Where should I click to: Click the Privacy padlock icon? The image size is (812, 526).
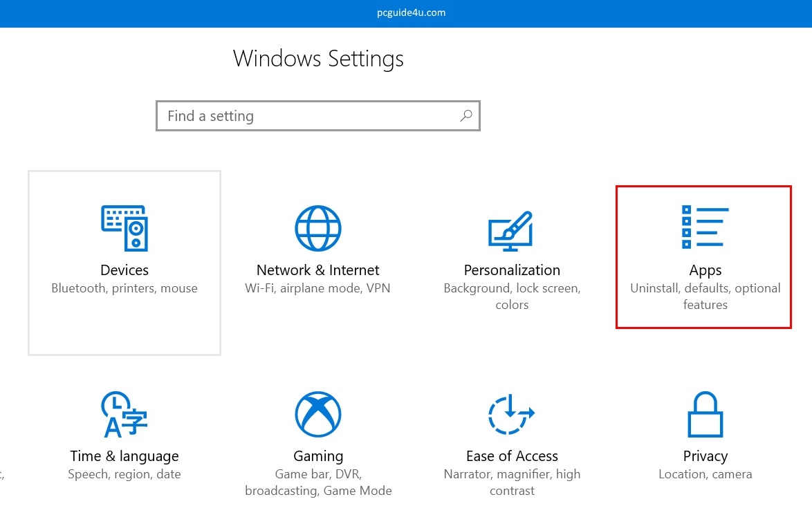click(705, 415)
